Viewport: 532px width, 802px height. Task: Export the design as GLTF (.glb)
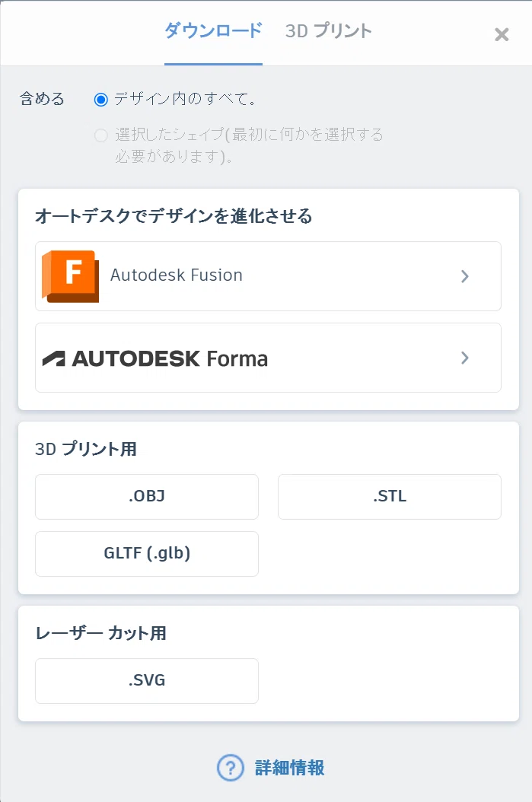(147, 554)
